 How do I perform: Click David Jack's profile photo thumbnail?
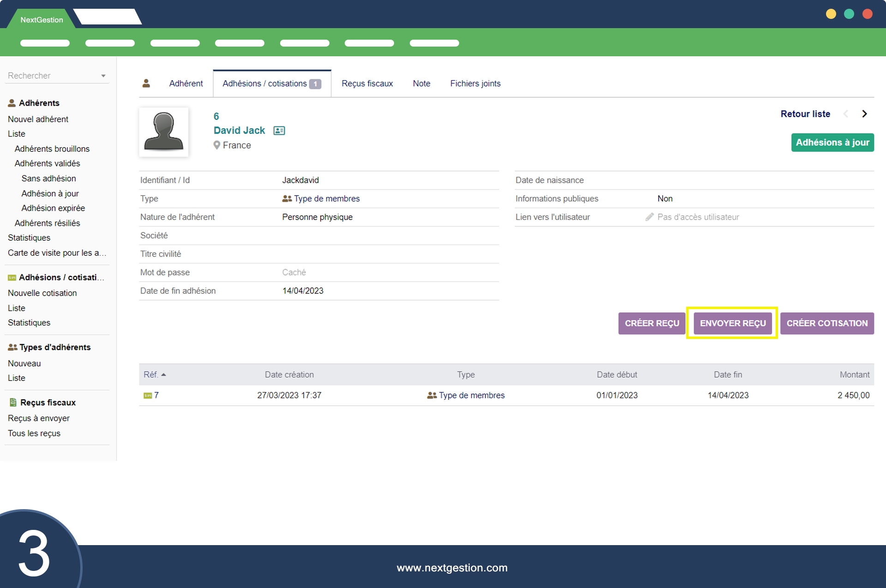(164, 132)
